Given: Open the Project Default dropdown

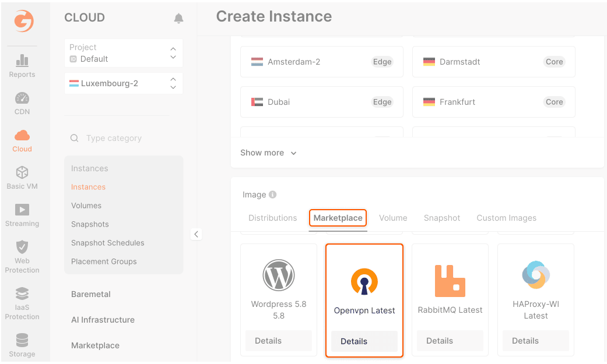Looking at the screenshot, I should pyautogui.click(x=123, y=53).
